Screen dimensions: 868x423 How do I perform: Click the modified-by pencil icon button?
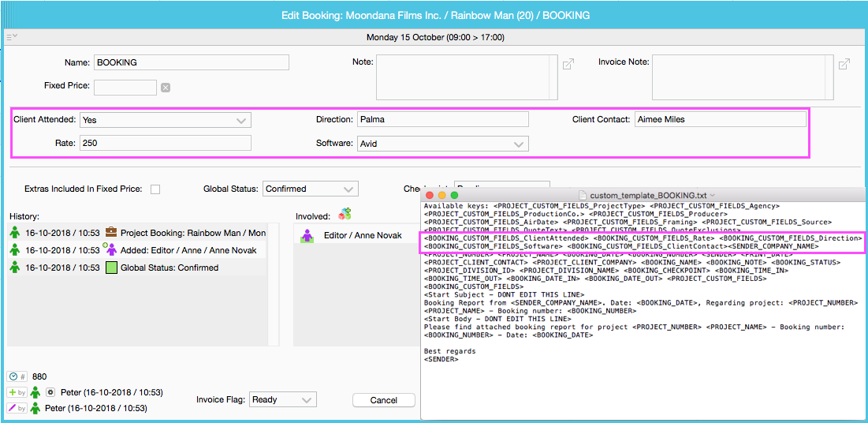tap(17, 409)
